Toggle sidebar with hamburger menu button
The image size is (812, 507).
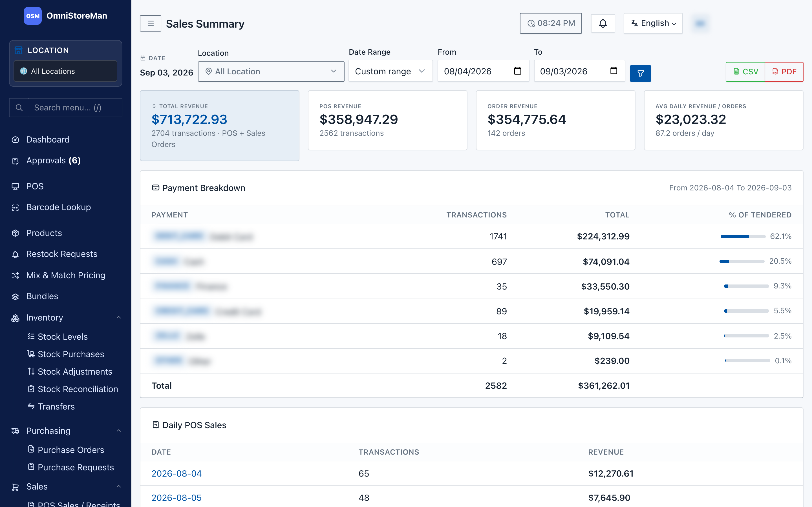150,23
